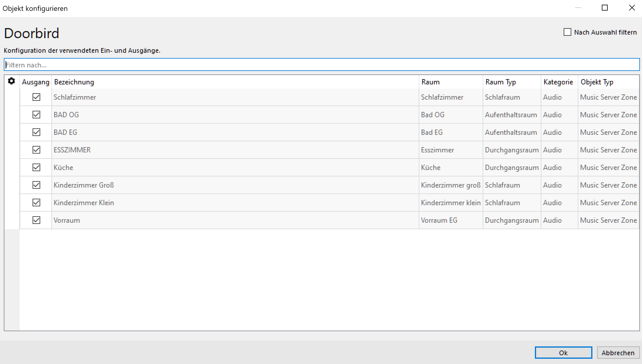Click the Ausgang column header

(35, 81)
